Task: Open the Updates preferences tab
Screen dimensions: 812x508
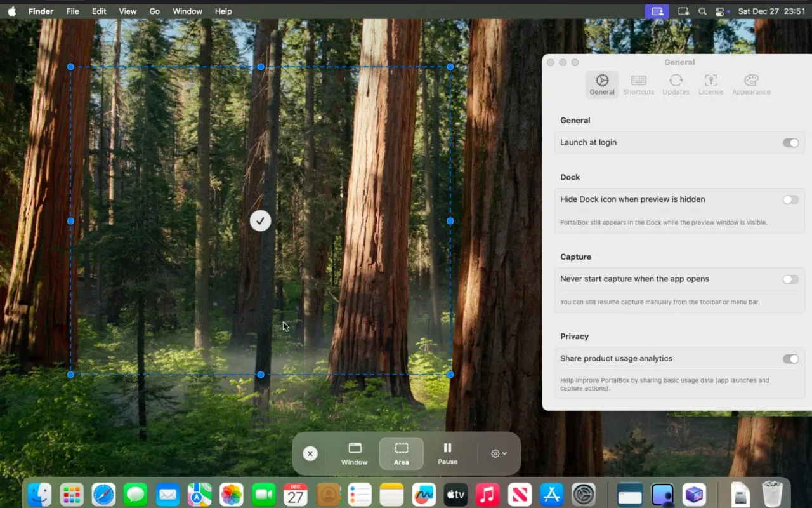Action: click(676, 84)
